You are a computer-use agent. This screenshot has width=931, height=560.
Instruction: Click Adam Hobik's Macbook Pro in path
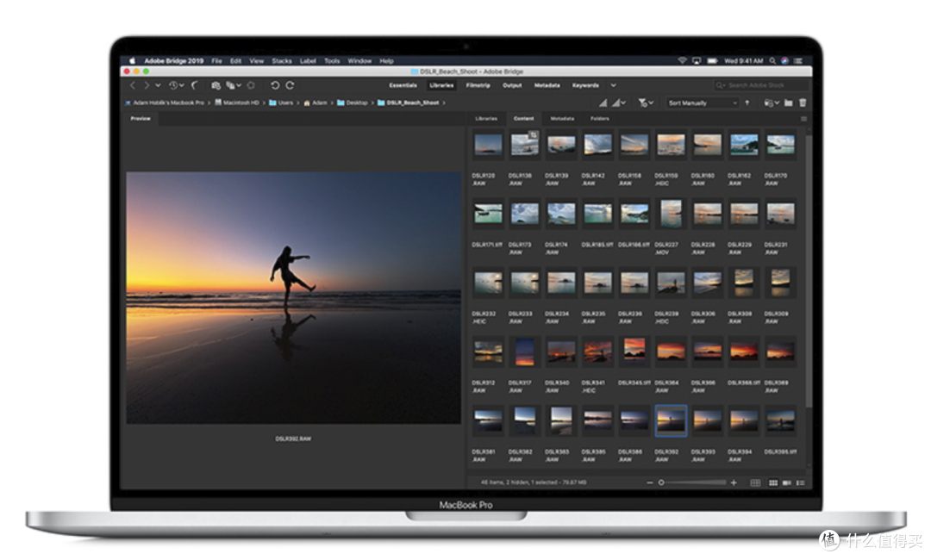click(165, 103)
